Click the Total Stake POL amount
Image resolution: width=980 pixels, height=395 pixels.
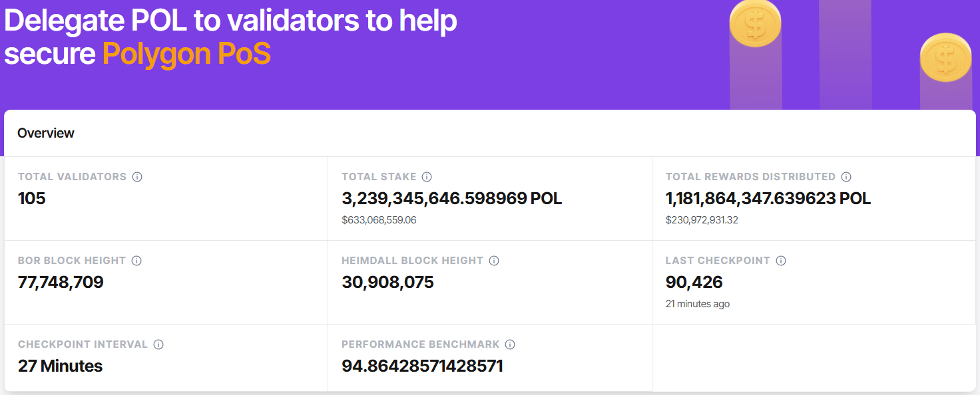pos(452,198)
